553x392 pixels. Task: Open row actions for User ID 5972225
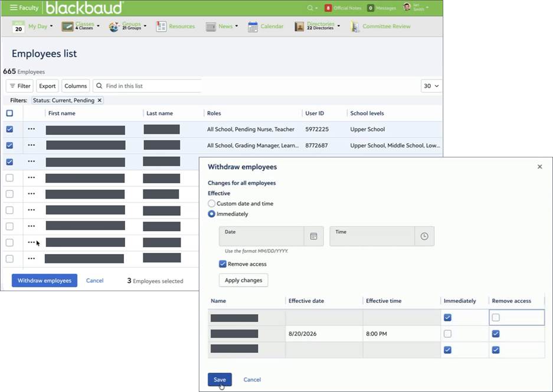point(31,129)
